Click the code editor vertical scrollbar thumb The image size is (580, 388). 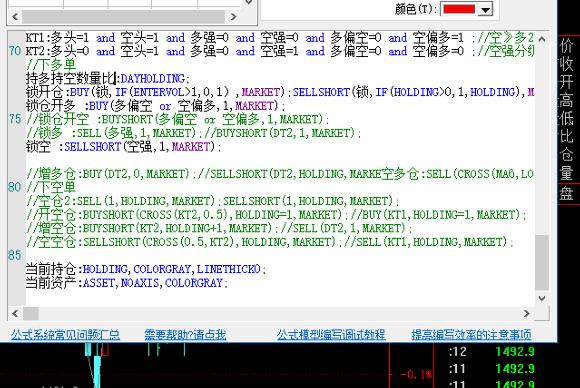(542, 263)
